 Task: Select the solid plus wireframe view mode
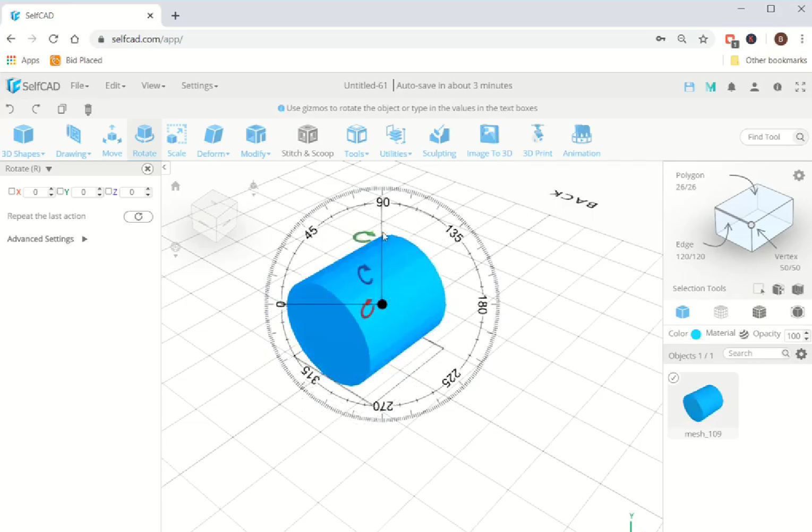coord(759,312)
